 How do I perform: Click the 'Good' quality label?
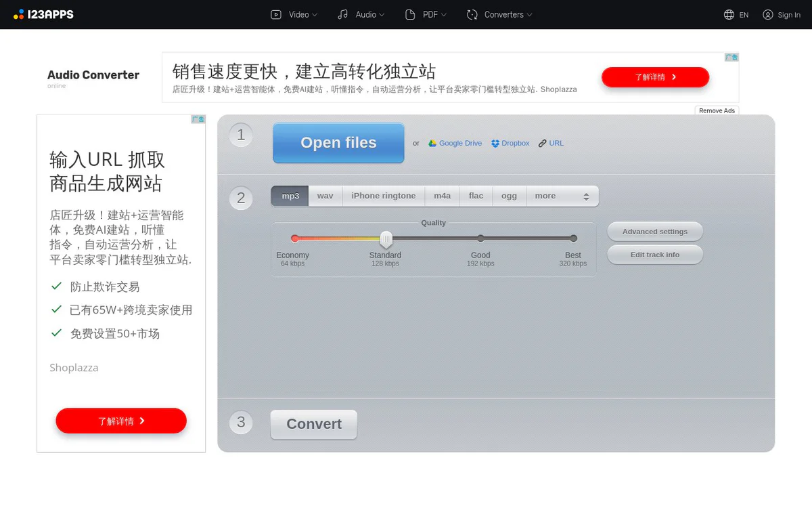(480, 255)
